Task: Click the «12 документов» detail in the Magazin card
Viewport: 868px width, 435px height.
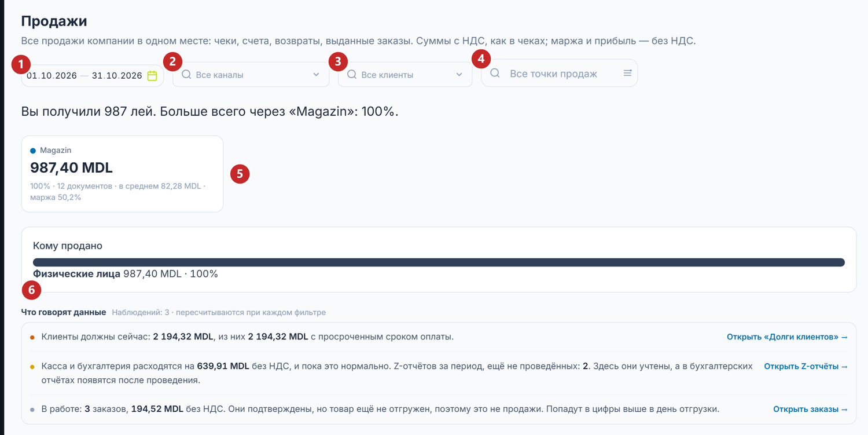Action: coord(84,186)
